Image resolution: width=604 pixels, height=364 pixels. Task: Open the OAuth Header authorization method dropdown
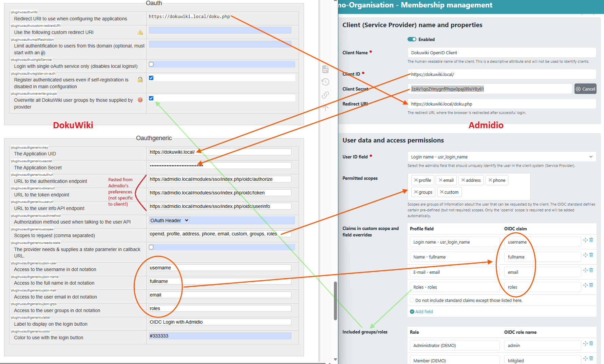(x=169, y=221)
